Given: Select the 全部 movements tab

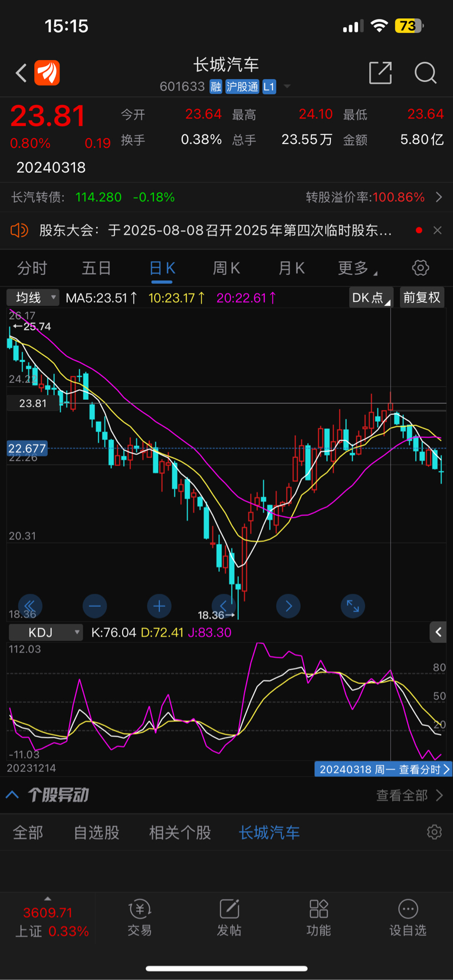Looking at the screenshot, I should tap(28, 833).
